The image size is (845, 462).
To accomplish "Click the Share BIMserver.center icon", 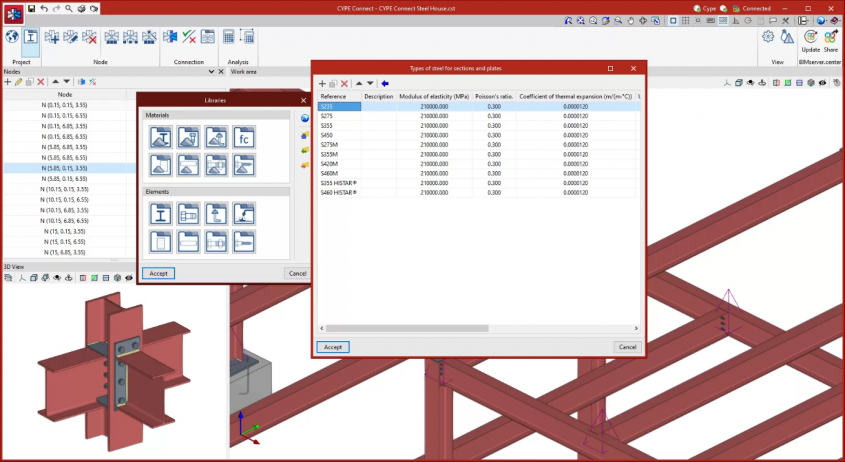I will pos(830,37).
